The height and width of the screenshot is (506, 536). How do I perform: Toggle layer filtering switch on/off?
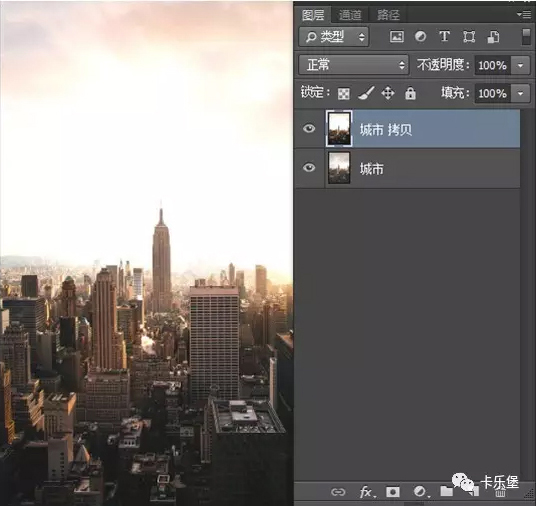[526, 37]
